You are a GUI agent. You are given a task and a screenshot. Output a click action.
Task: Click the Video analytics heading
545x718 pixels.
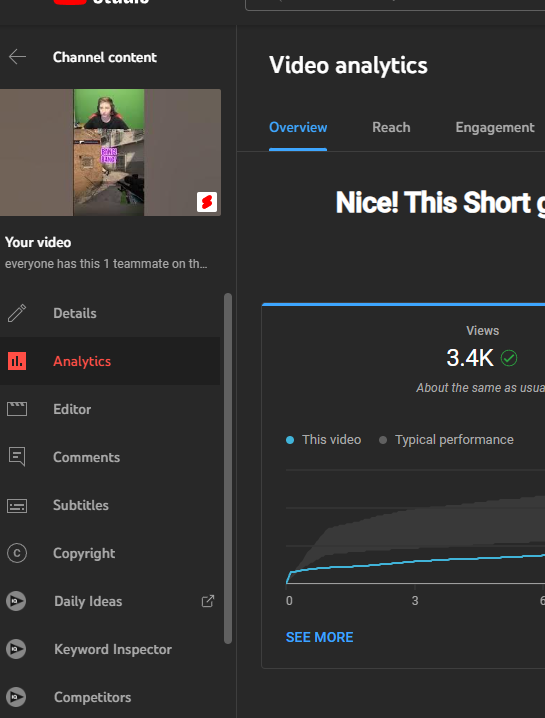(348, 65)
